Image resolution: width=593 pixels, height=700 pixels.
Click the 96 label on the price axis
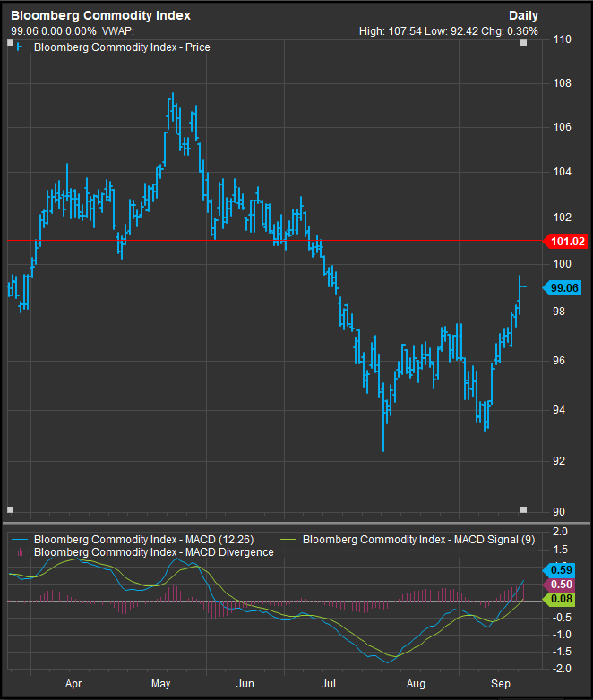(x=559, y=360)
